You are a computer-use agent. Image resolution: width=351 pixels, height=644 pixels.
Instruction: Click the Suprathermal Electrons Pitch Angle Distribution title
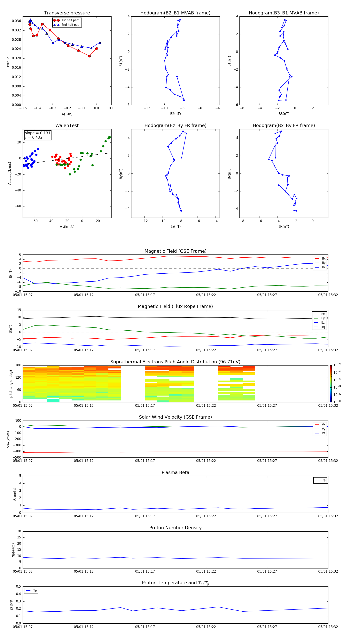click(x=175, y=362)
